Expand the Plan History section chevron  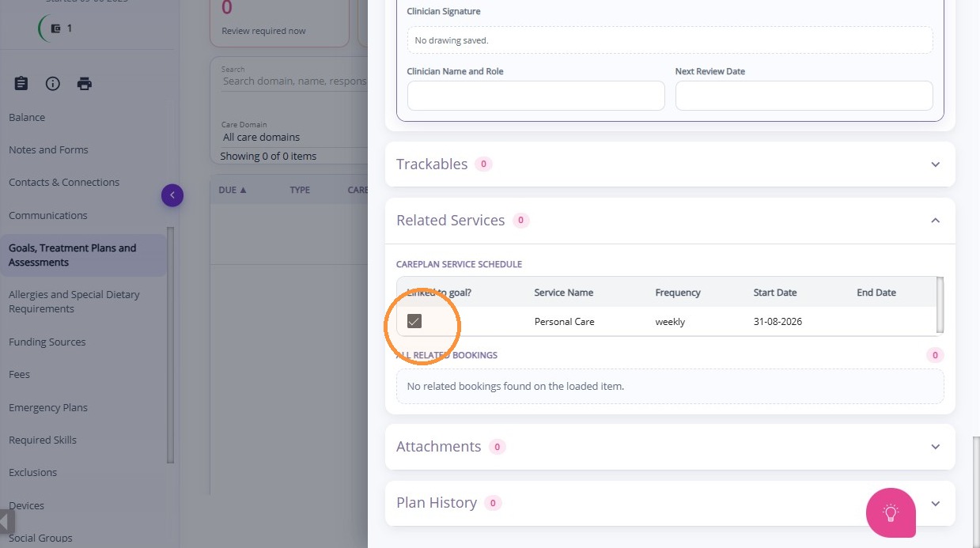935,504
